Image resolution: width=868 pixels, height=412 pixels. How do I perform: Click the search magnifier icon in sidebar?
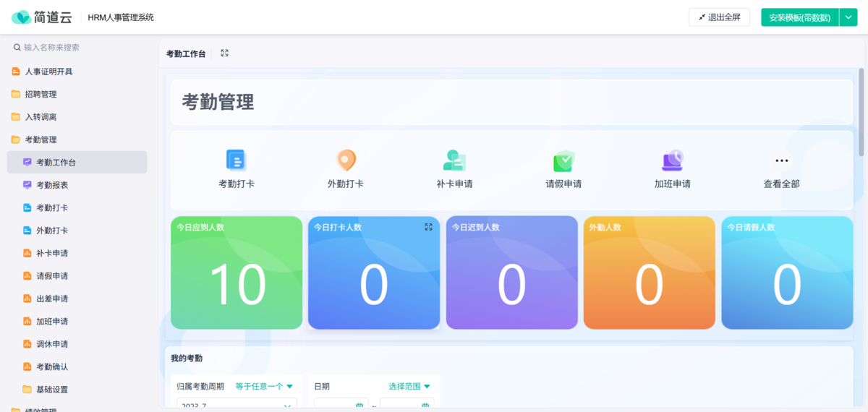tap(17, 48)
